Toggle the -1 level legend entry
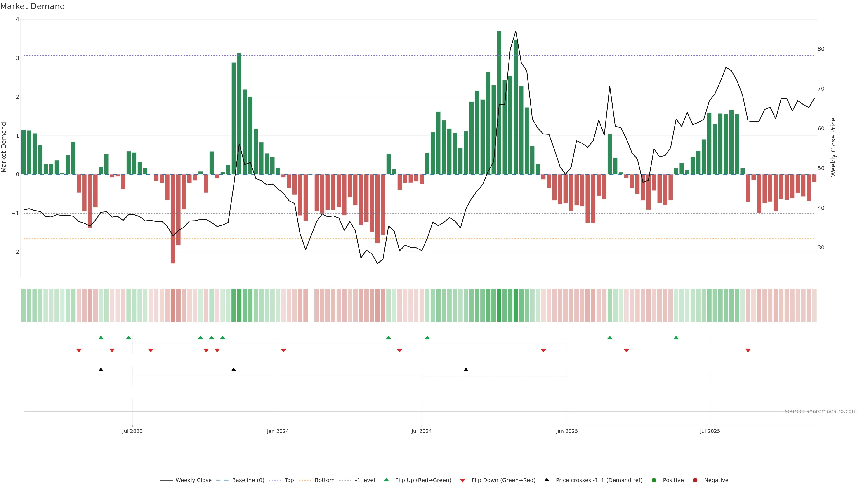 (x=365, y=480)
